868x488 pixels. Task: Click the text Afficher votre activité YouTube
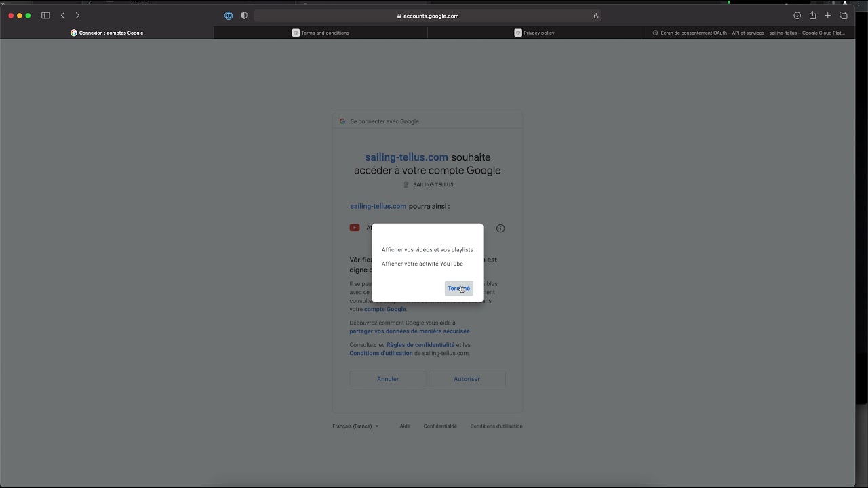pyautogui.click(x=422, y=264)
